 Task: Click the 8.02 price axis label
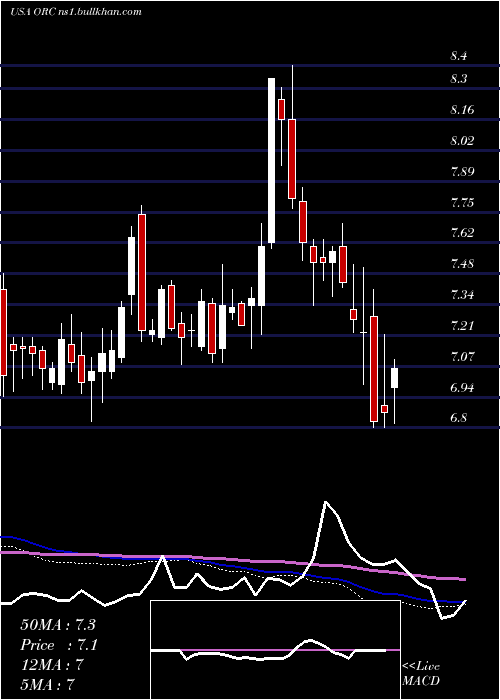[462, 141]
